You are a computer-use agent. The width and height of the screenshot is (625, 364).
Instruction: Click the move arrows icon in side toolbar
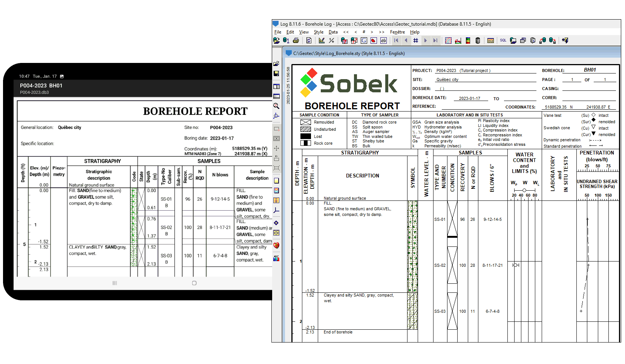click(x=276, y=148)
